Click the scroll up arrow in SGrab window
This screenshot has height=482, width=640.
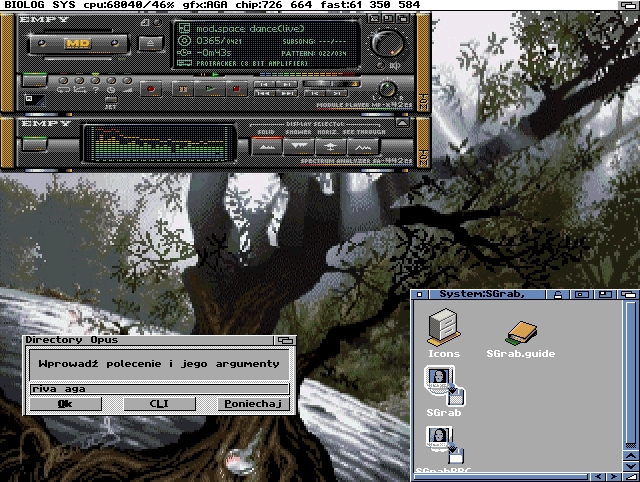click(631, 455)
